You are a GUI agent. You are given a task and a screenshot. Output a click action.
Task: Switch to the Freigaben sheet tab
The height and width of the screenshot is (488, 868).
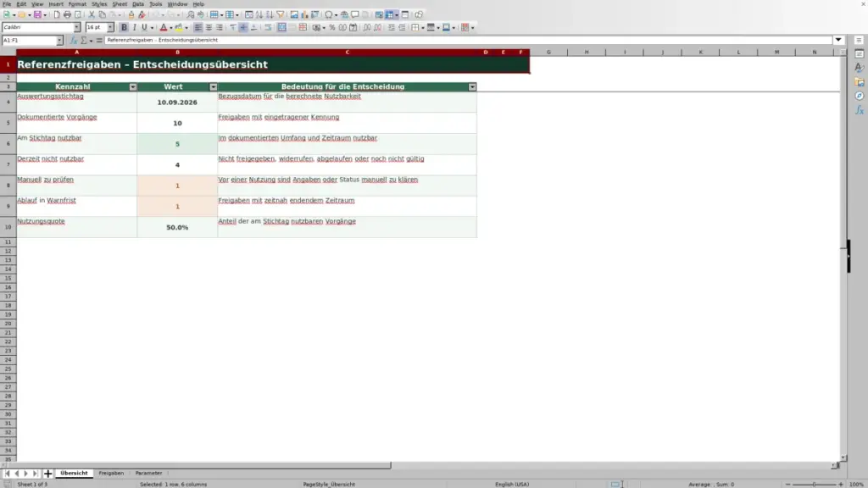coord(111,474)
